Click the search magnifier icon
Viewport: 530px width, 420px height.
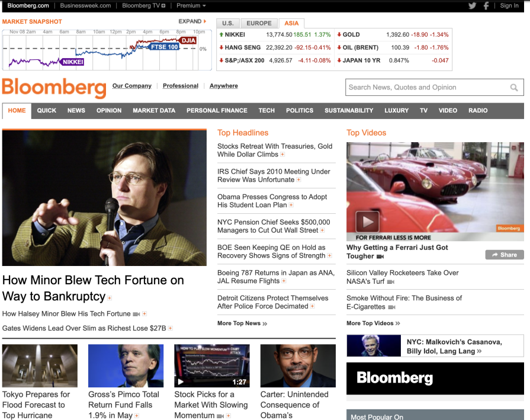(513, 88)
